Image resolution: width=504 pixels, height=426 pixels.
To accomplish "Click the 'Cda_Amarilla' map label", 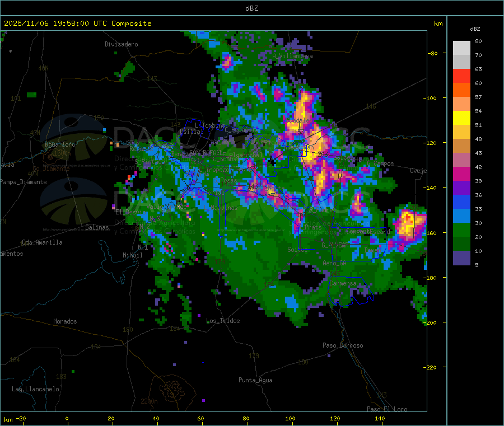I will tap(42, 242).
